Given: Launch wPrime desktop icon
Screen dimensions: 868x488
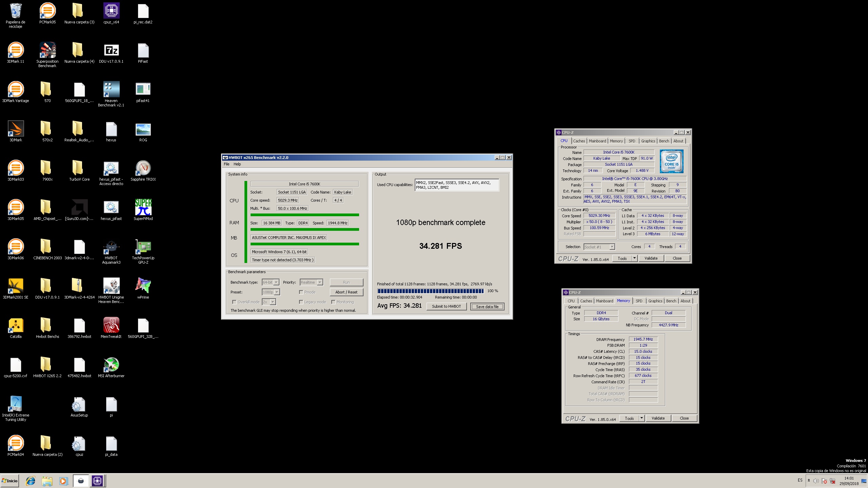Looking at the screenshot, I should click(143, 289).
